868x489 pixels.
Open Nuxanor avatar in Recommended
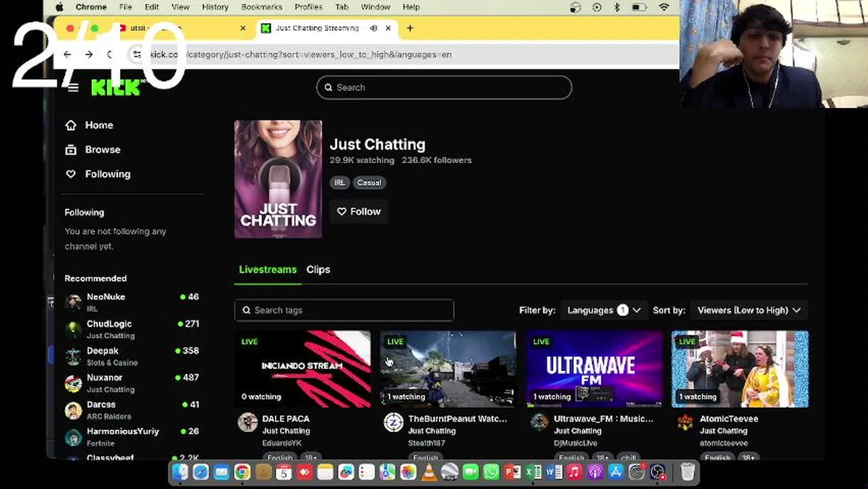[x=73, y=383]
